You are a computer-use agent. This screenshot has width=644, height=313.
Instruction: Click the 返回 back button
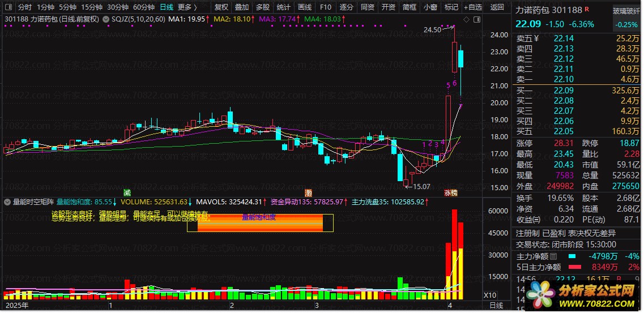point(497,7)
